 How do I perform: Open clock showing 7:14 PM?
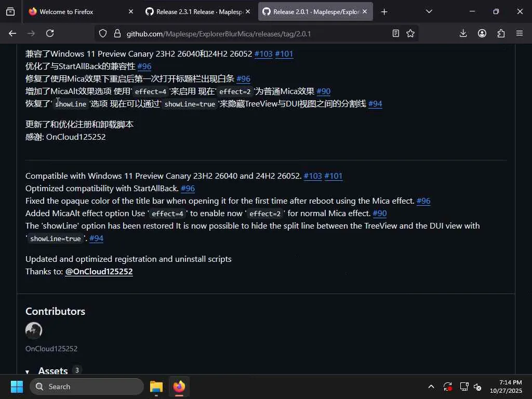(506, 387)
